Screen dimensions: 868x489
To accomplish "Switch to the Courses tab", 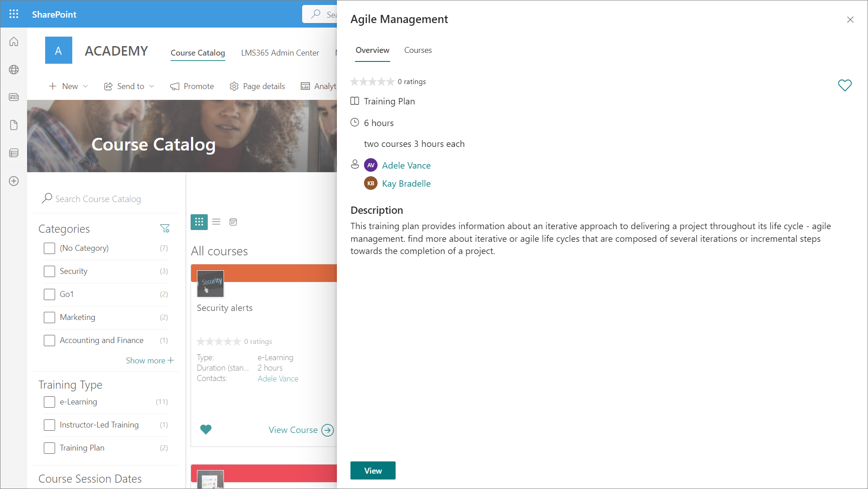I will (x=418, y=50).
